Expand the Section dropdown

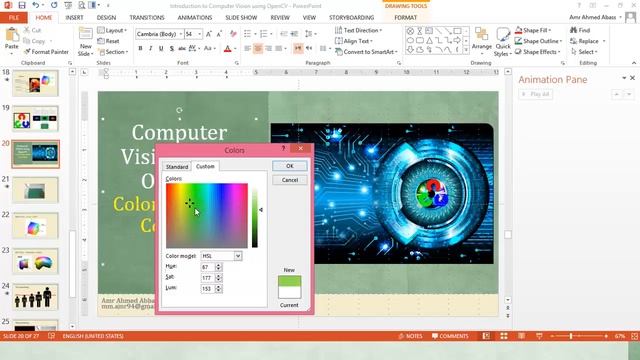click(113, 52)
